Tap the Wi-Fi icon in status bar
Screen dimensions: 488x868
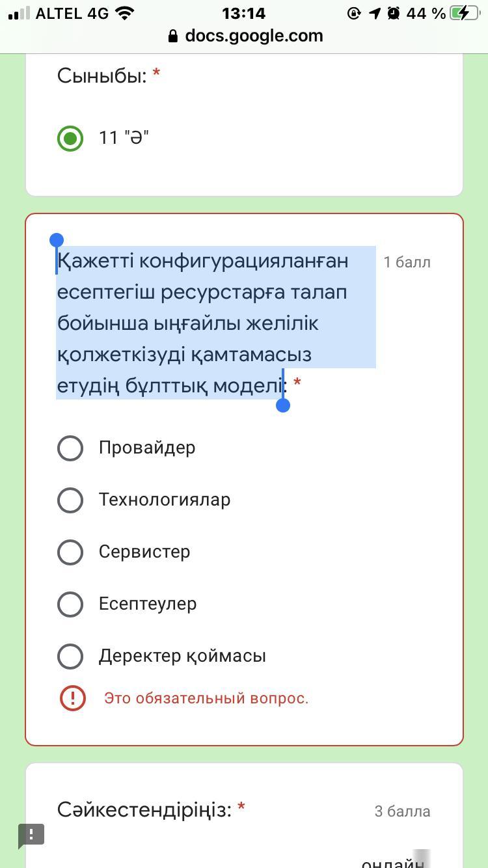point(124,13)
